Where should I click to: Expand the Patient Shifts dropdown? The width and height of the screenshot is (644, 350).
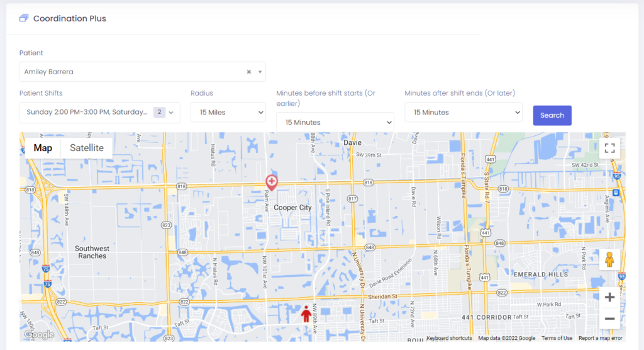click(x=171, y=112)
